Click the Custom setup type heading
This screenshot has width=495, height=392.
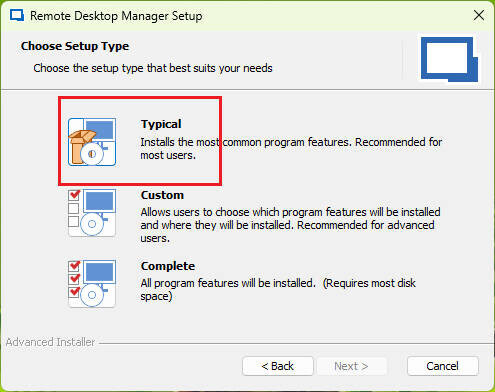162,195
